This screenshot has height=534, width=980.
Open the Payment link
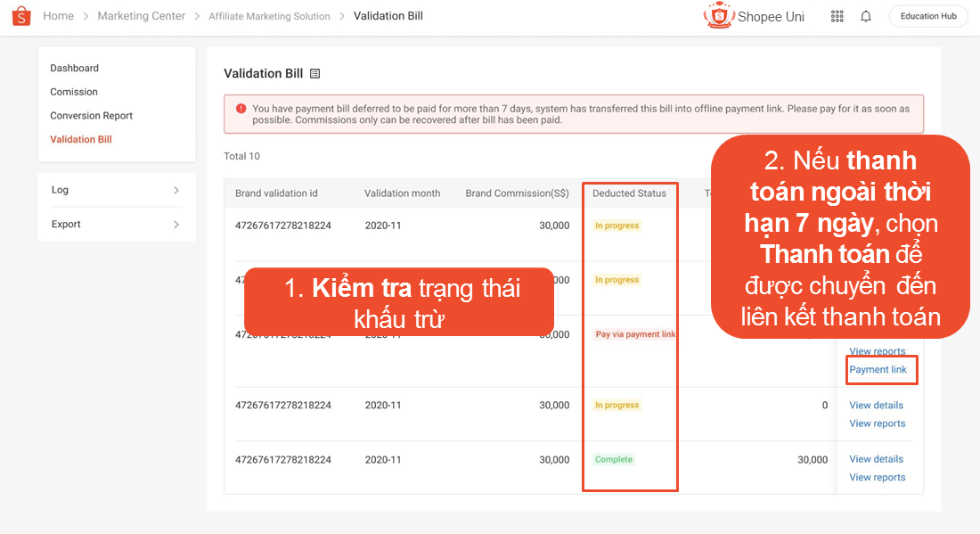878,370
